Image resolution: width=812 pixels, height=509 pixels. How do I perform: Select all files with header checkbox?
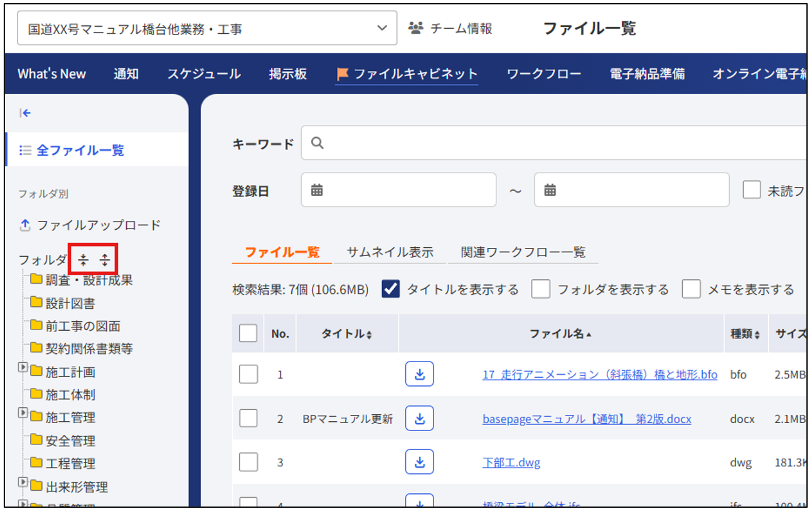click(x=248, y=333)
